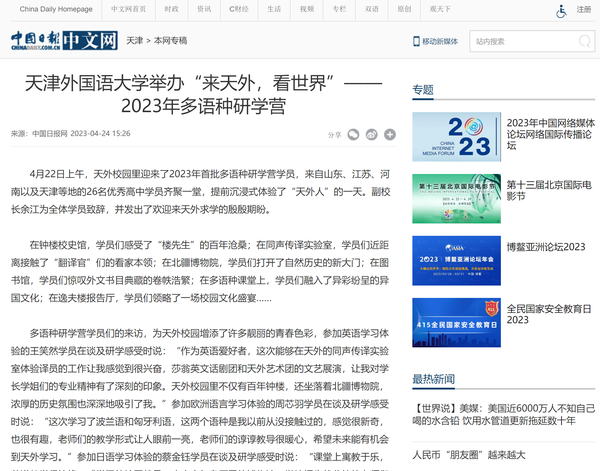This screenshot has height=471, width=600.
Task: Click the mobile phone icon for 移动新媒体
Action: (417, 42)
